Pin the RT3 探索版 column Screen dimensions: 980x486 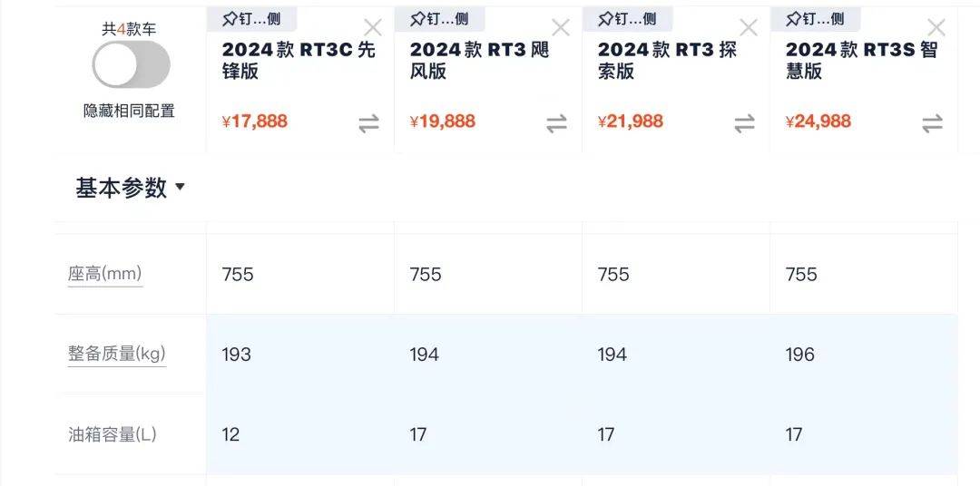point(627,19)
